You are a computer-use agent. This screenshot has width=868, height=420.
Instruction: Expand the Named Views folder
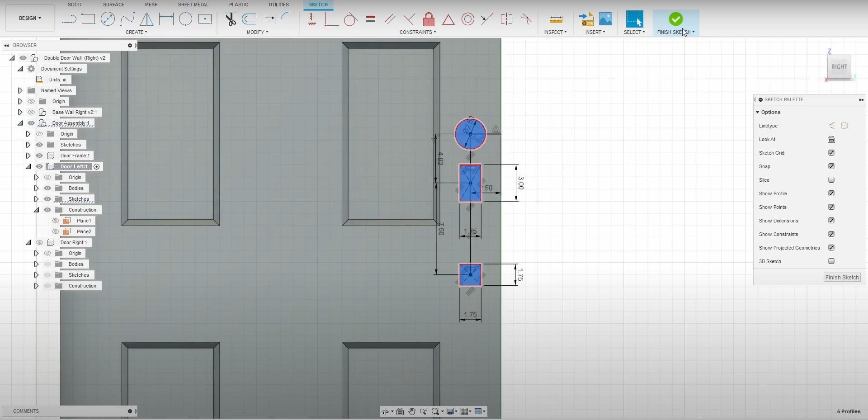pyautogui.click(x=20, y=90)
